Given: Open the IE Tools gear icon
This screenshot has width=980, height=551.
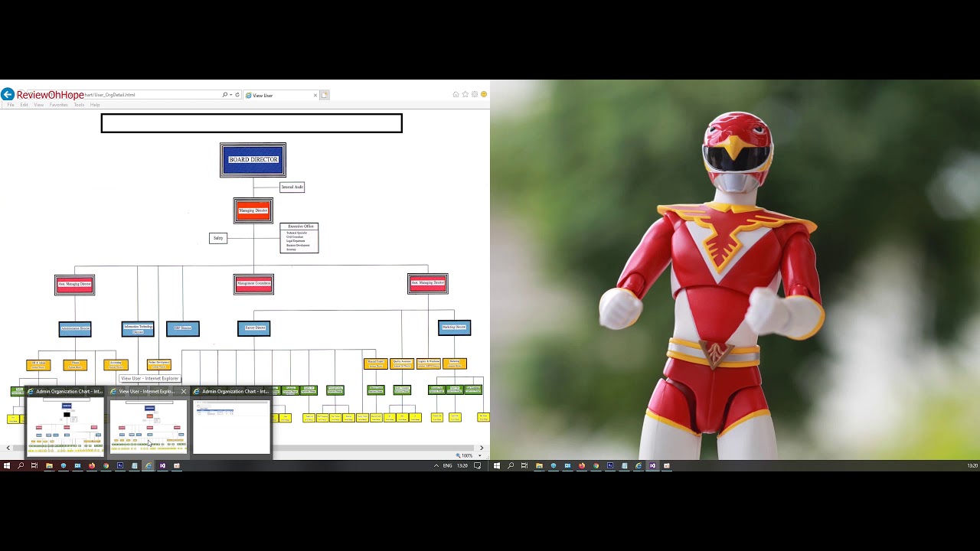Looking at the screenshot, I should (x=474, y=94).
